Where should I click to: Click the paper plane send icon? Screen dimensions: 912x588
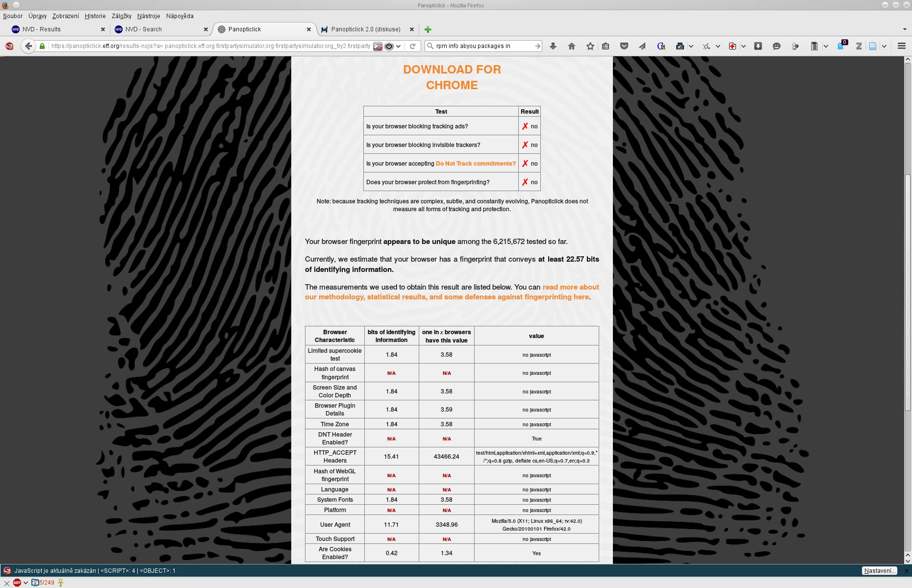(x=642, y=46)
